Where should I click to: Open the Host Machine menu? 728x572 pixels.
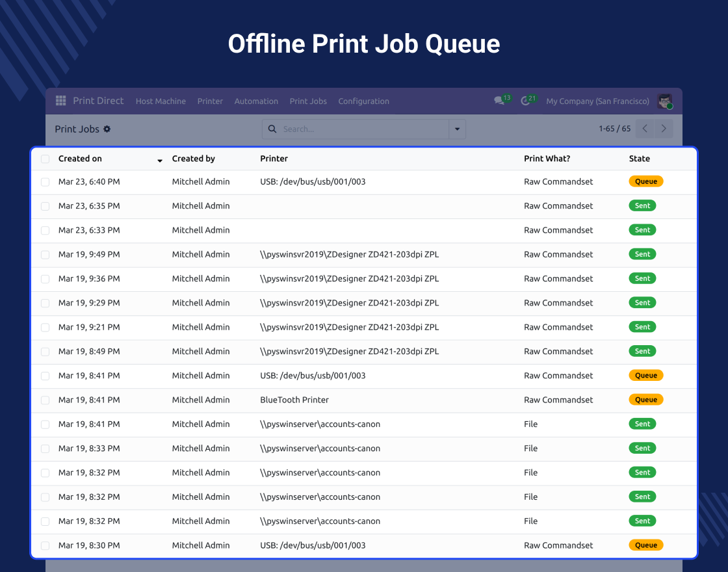pyautogui.click(x=161, y=101)
